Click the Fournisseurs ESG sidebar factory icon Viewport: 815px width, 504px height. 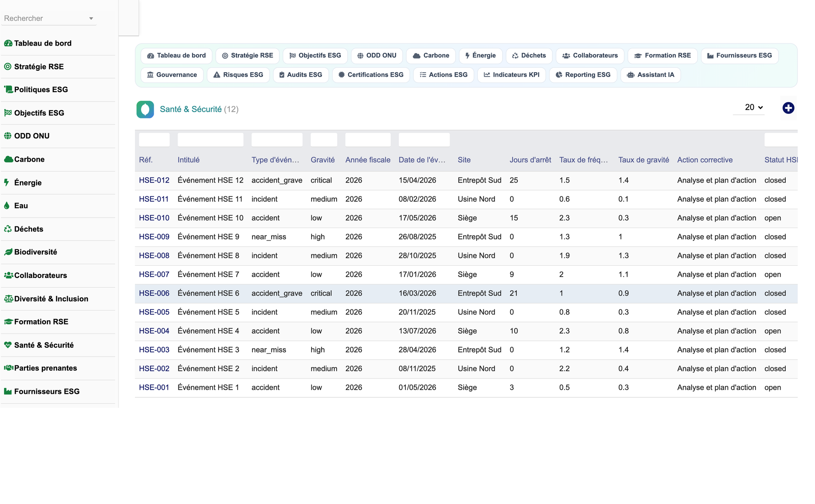[8, 391]
